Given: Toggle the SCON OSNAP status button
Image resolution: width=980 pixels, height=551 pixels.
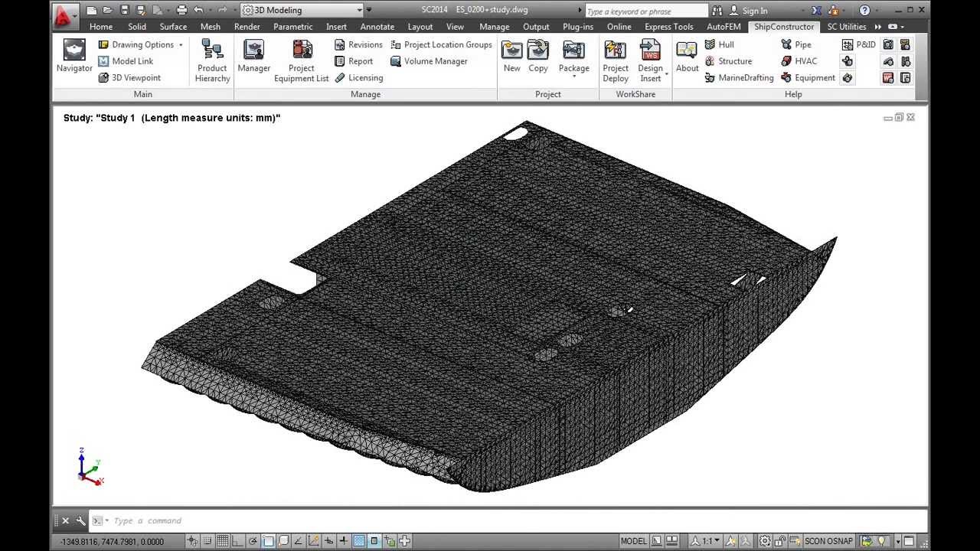Looking at the screenshot, I should [x=828, y=541].
